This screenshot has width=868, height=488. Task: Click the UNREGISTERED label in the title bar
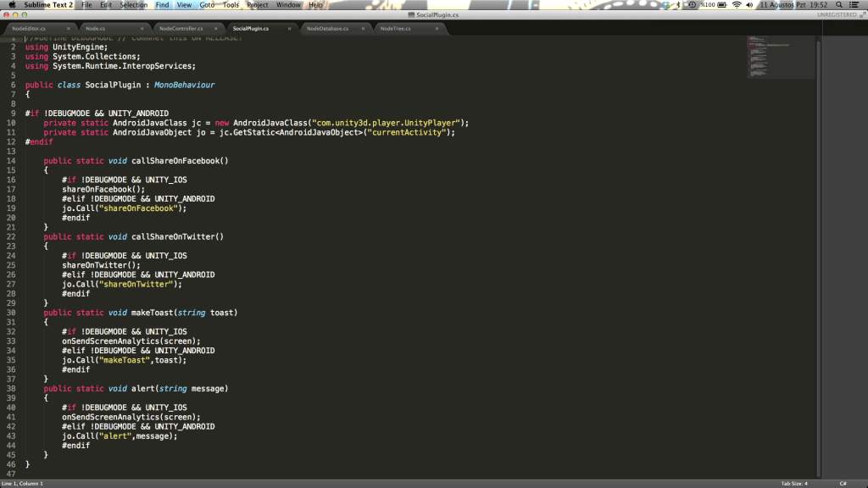836,14
